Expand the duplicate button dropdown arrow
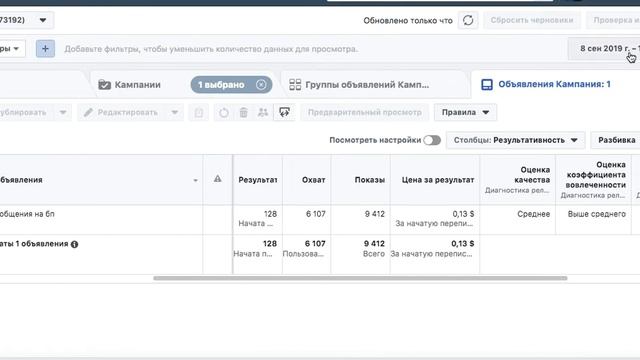This screenshot has height=360, width=640. [63, 112]
